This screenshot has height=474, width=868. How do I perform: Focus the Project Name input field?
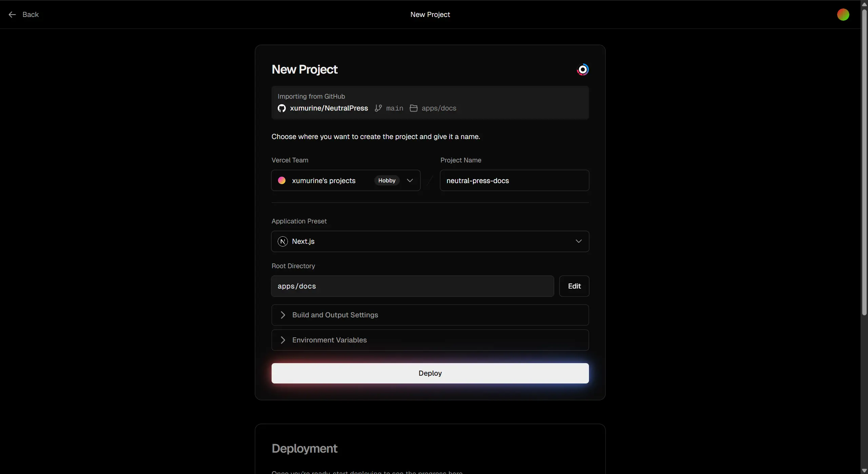pos(514,181)
